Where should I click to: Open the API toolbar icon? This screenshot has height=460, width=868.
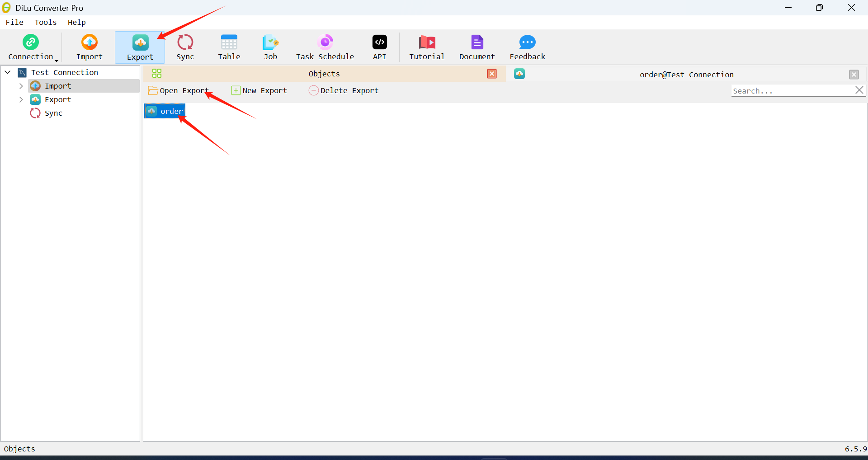(x=380, y=47)
